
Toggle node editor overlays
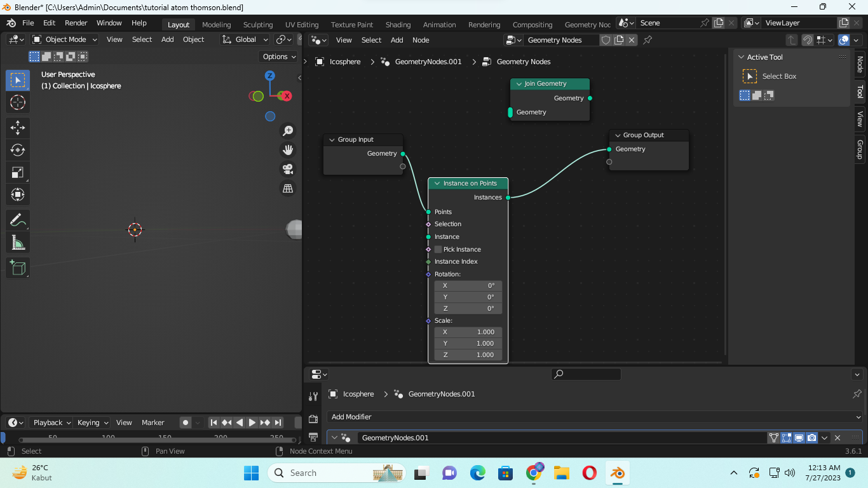844,40
